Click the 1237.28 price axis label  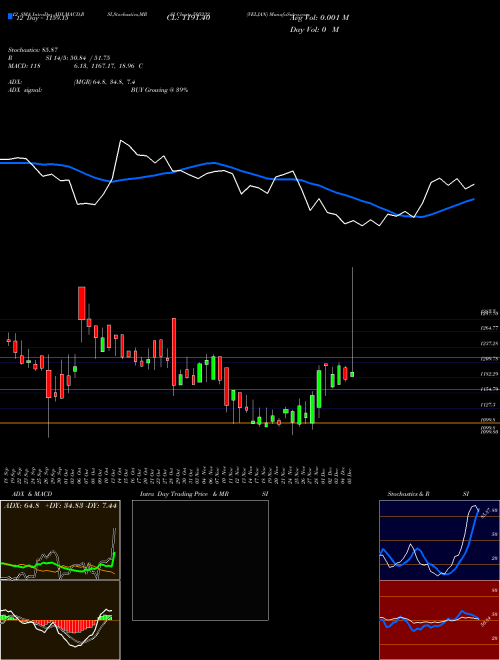click(489, 343)
